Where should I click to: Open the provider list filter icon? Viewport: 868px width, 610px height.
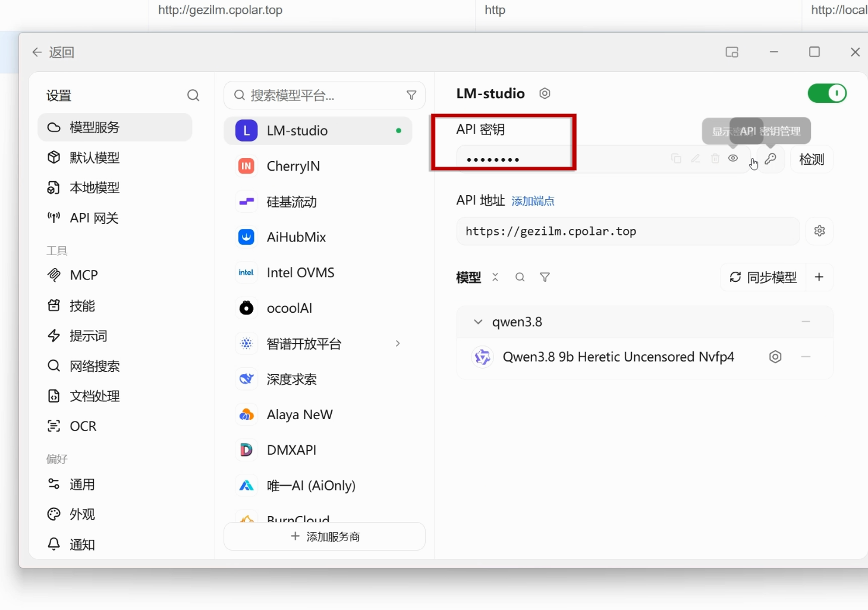point(411,95)
